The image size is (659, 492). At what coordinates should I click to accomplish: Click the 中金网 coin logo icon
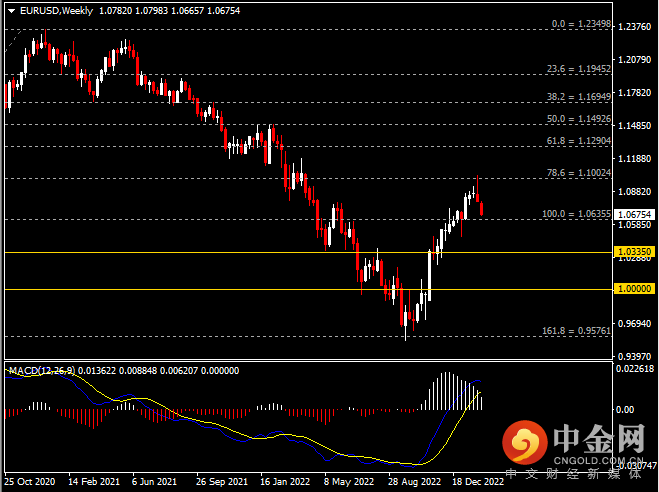(x=523, y=442)
